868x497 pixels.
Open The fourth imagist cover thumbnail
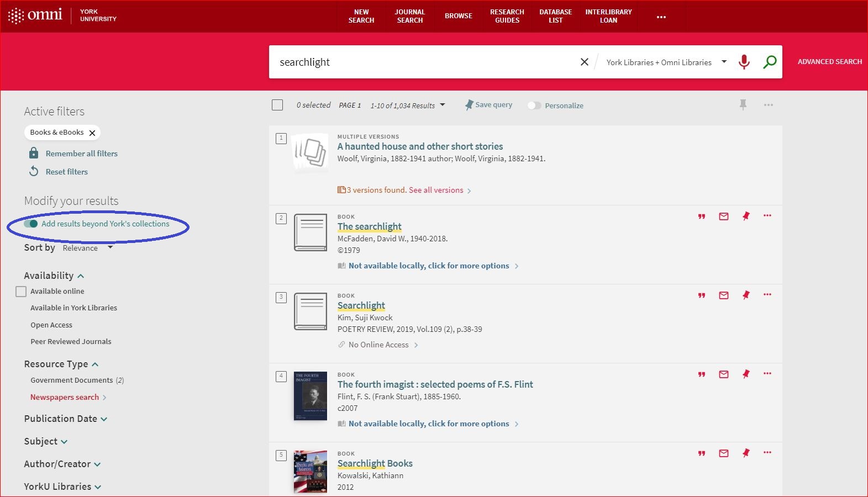311,396
